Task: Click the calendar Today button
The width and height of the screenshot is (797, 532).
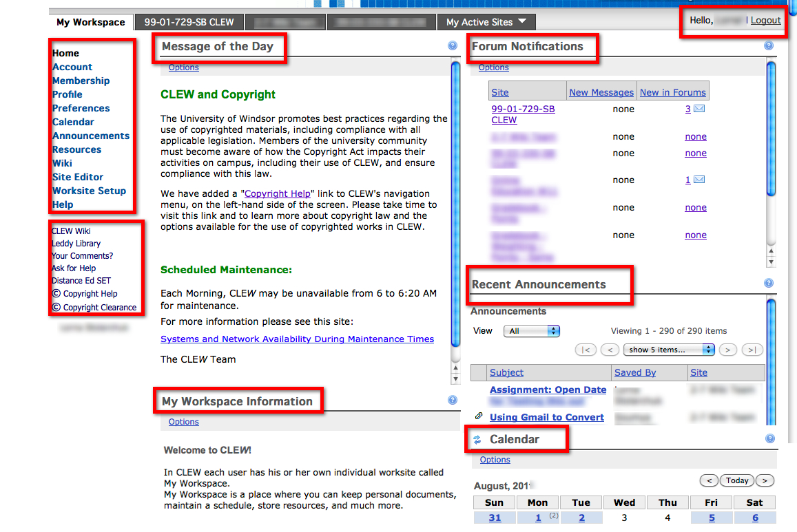Action: (737, 480)
